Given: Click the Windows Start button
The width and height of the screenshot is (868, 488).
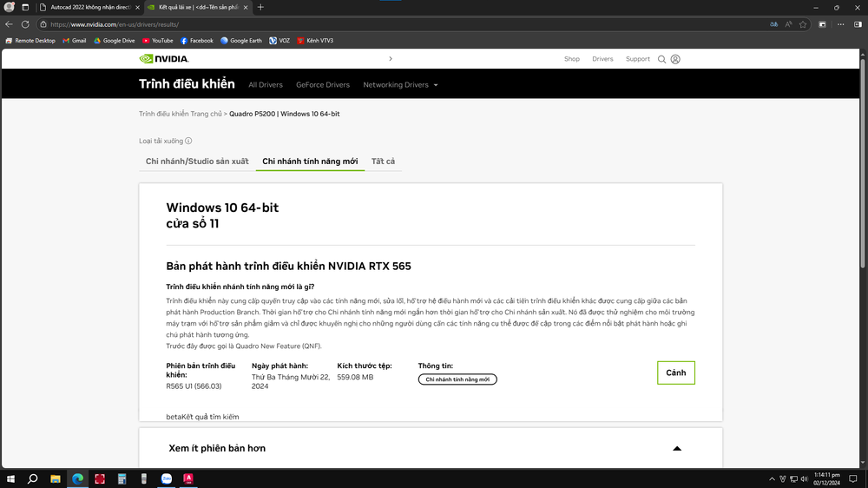Looking at the screenshot, I should [11, 478].
